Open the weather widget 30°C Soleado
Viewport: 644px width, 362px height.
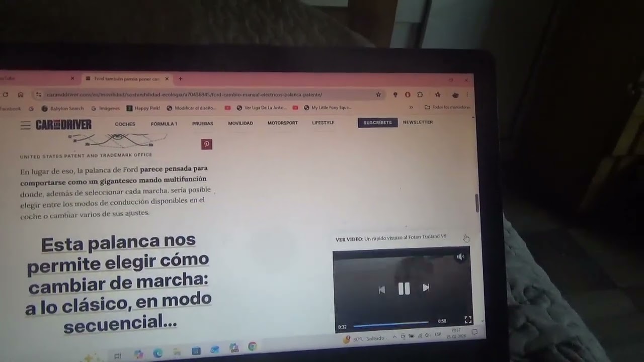tap(364, 339)
